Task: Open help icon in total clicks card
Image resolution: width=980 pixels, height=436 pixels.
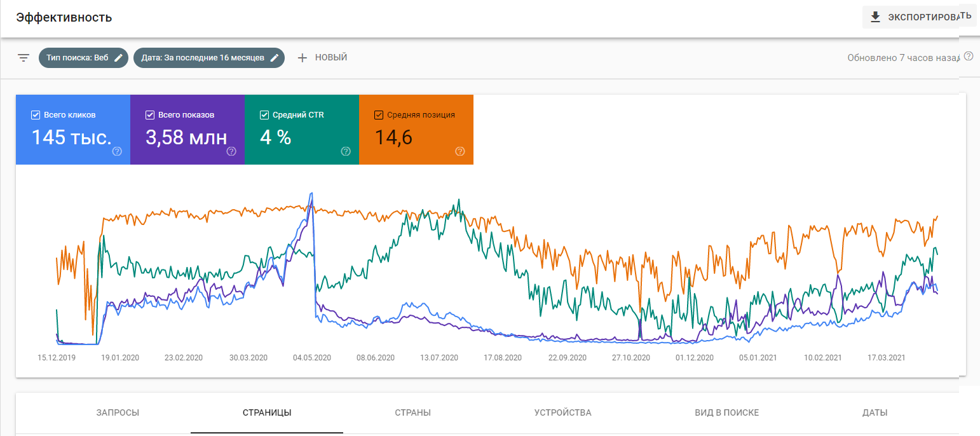Action: pos(117,151)
